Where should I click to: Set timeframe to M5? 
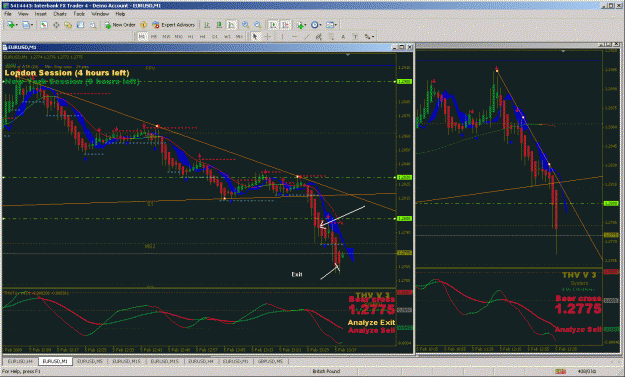pos(154,37)
